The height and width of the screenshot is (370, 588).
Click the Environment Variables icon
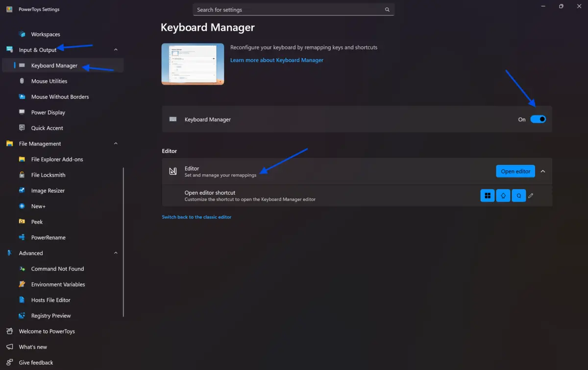click(22, 284)
